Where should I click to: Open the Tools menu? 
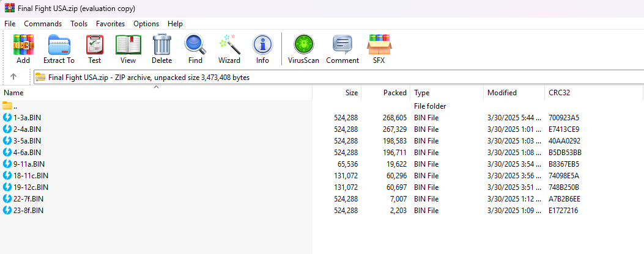point(79,24)
